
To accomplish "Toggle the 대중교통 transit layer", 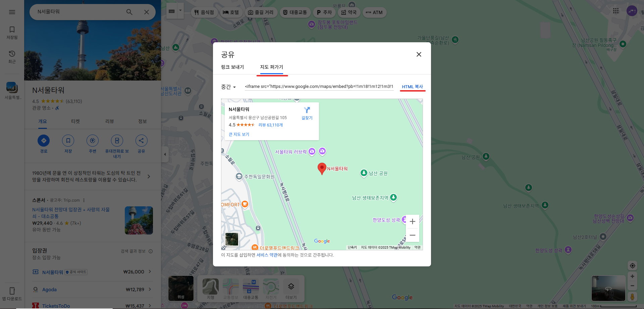I will click(251, 289).
